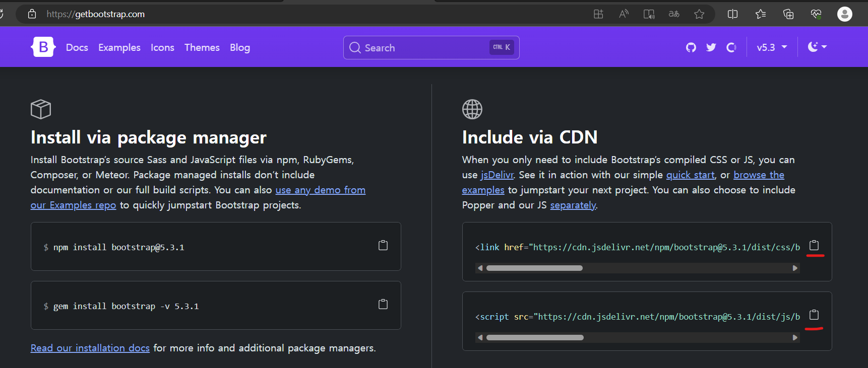Open the 'quick start' link

pyautogui.click(x=691, y=175)
